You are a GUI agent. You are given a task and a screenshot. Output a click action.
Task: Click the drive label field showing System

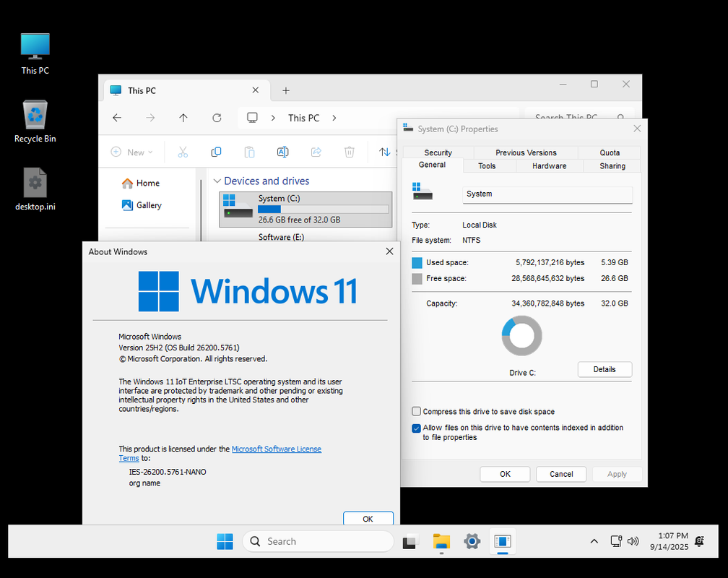coord(547,194)
